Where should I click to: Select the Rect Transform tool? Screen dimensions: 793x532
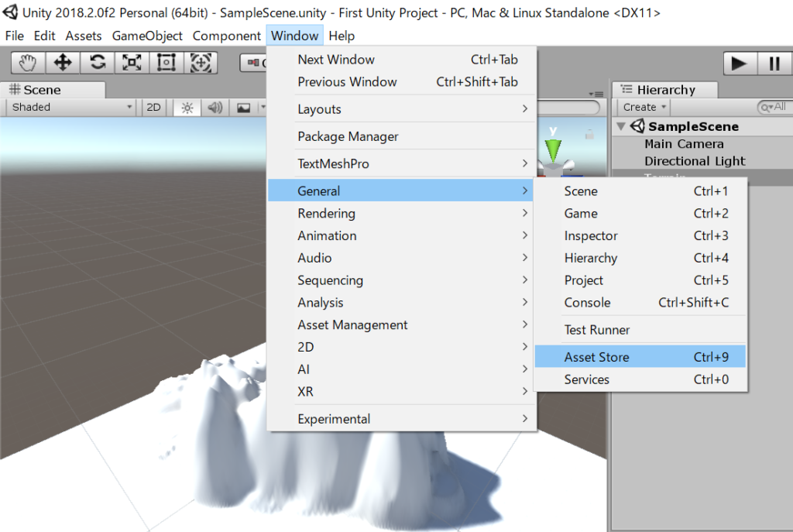(x=166, y=63)
